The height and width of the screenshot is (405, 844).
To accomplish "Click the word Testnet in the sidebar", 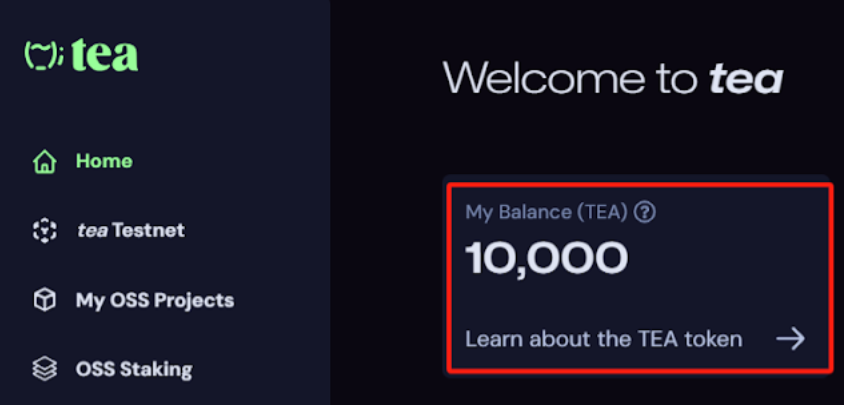I will 149,231.
